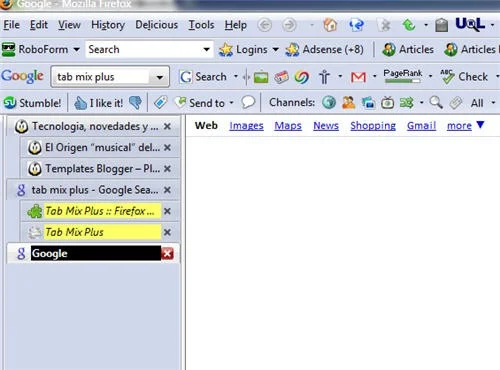500x370 pixels.
Task: Click the colorful swirl toolbar icon
Action: point(302,77)
